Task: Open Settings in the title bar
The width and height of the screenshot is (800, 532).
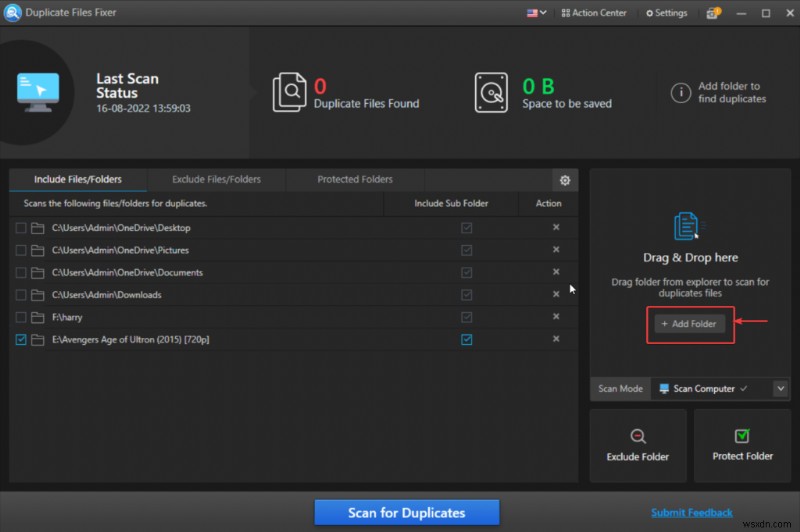Action: pos(666,13)
